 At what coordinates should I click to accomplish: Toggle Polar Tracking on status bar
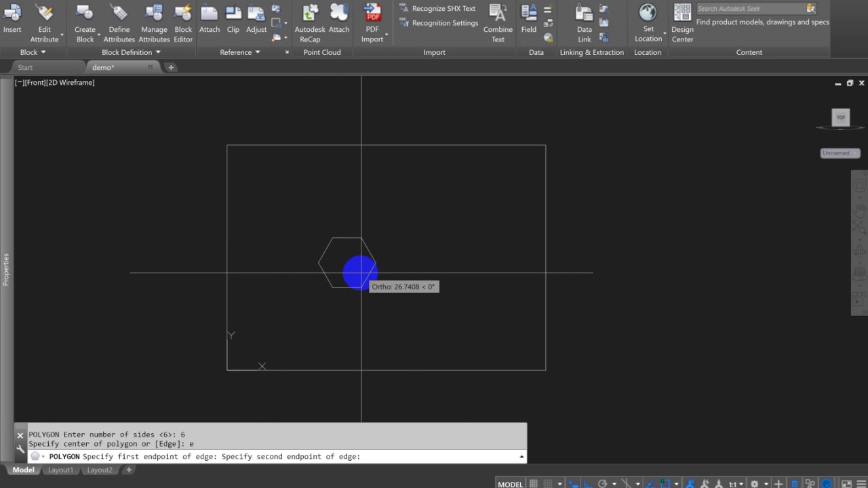click(603, 483)
